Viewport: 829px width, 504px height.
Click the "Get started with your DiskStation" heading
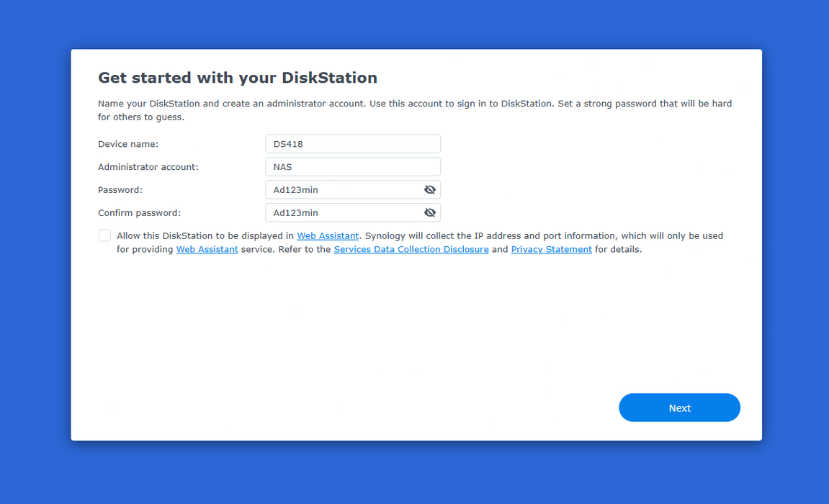click(x=238, y=78)
